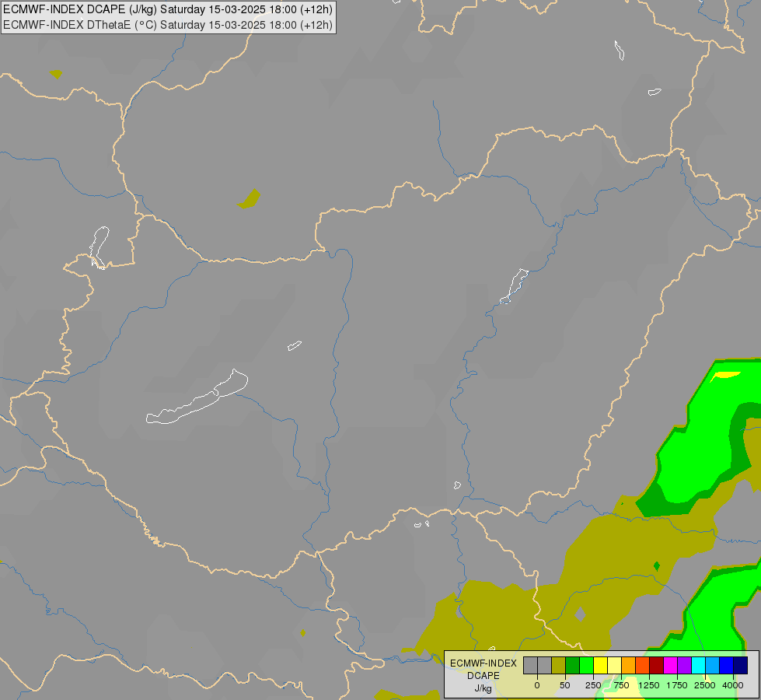Click the legend scale value 2500
This screenshot has width=761, height=700.
(x=705, y=685)
